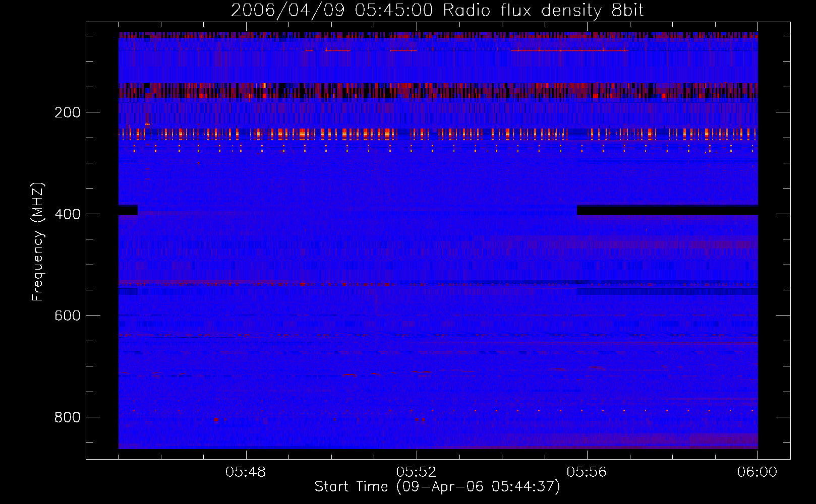Viewport: 816px width, 504px height.
Task: Click the long black data gap near 400 MHz
Action: click(x=667, y=210)
